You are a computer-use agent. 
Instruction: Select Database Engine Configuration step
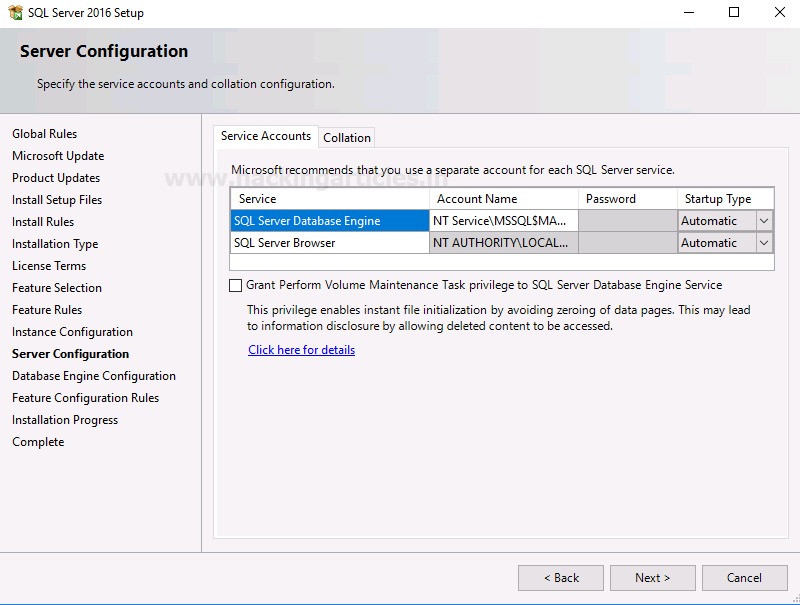pyautogui.click(x=94, y=376)
